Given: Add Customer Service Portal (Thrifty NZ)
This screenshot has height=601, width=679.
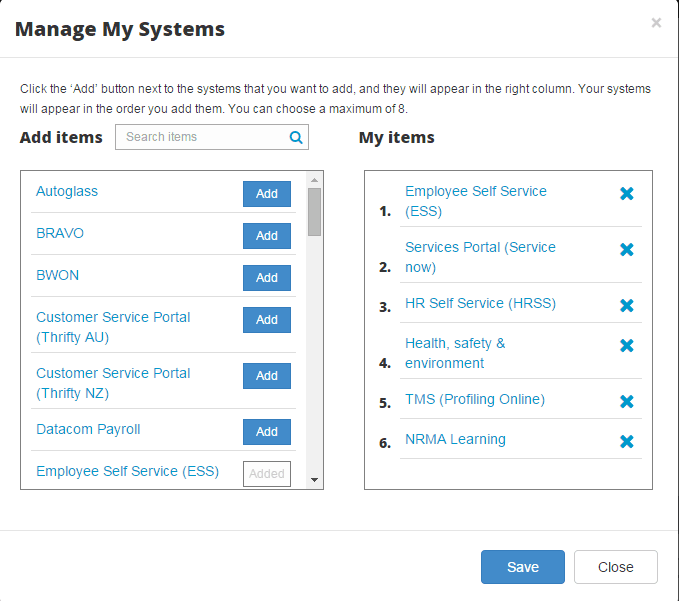Looking at the screenshot, I should [x=267, y=375].
